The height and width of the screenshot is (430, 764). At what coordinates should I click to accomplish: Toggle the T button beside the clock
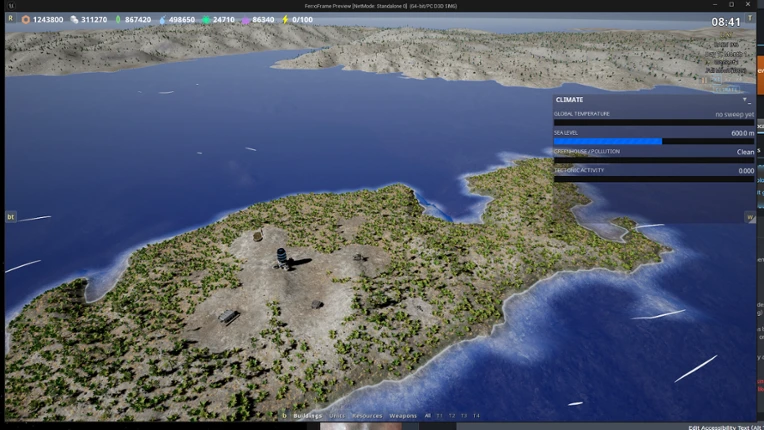tap(750, 18)
